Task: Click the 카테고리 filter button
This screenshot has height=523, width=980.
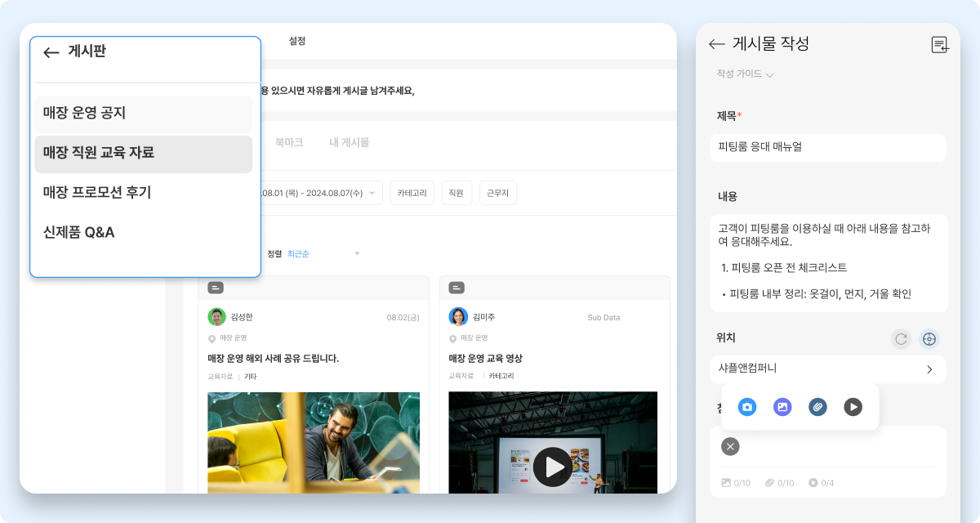Action: (412, 193)
